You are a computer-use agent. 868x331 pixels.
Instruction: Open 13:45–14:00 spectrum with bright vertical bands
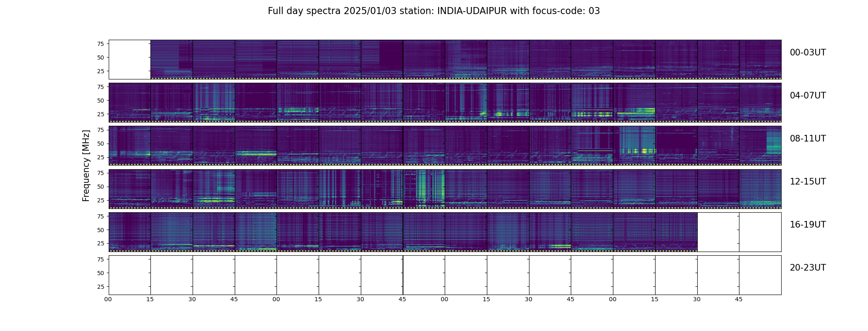point(424,189)
